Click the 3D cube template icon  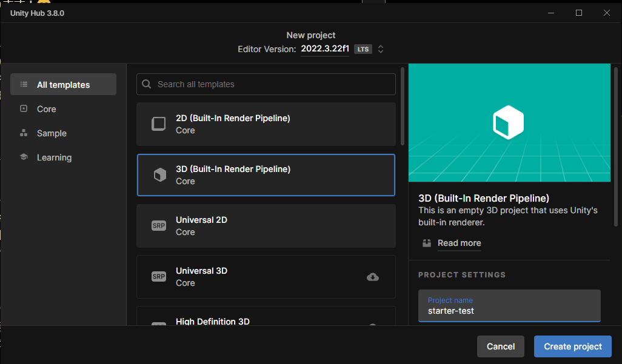click(x=159, y=175)
